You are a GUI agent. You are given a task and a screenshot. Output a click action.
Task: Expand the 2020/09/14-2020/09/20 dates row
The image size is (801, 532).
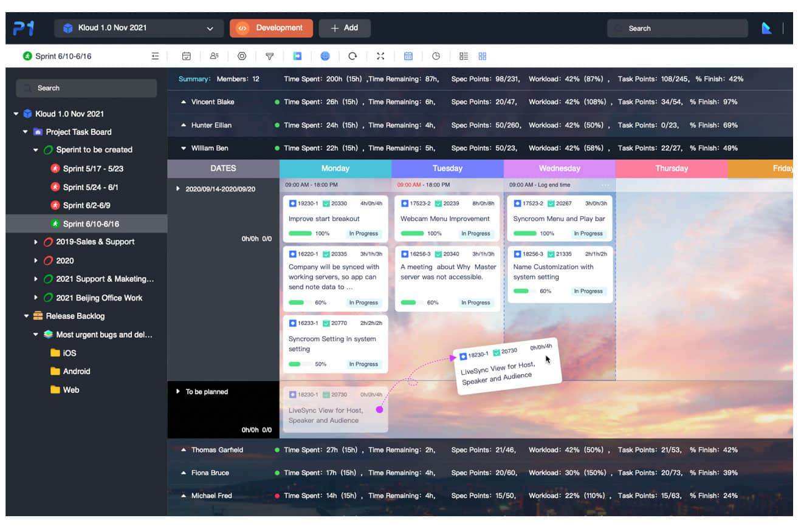click(x=178, y=189)
